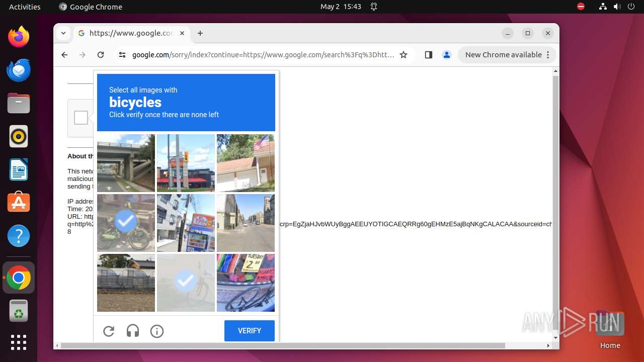Viewport: 644px width, 362px height.
Task: Open the May 2 15:43 clock menu
Action: (x=341, y=7)
